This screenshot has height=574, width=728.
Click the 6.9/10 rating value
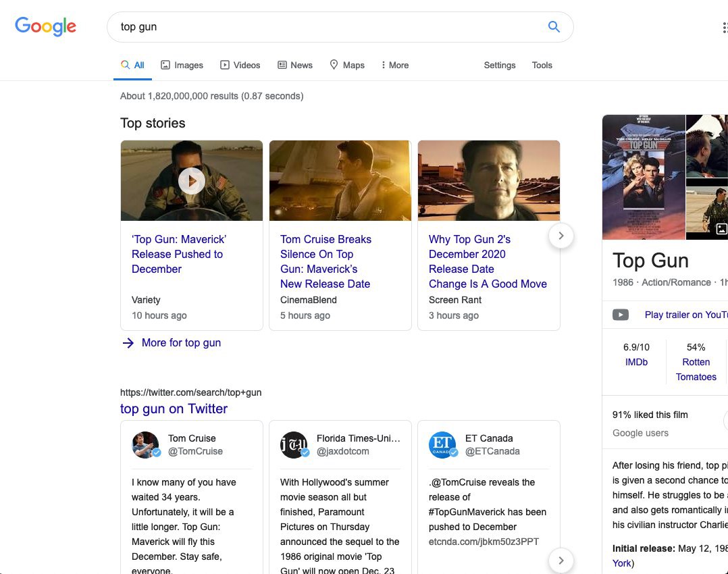coord(636,347)
